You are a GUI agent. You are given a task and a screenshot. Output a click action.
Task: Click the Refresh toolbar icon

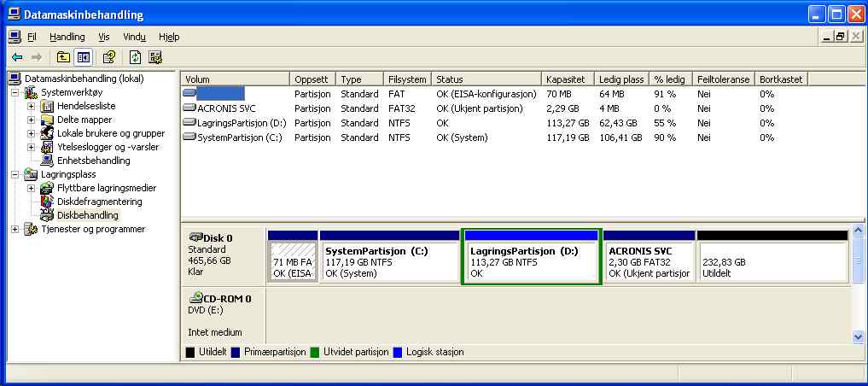coord(135,57)
